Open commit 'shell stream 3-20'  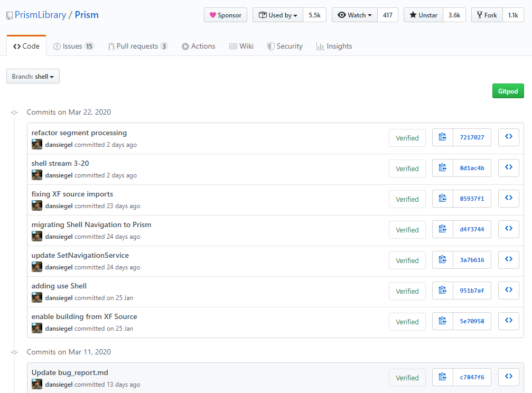pyautogui.click(x=60, y=163)
